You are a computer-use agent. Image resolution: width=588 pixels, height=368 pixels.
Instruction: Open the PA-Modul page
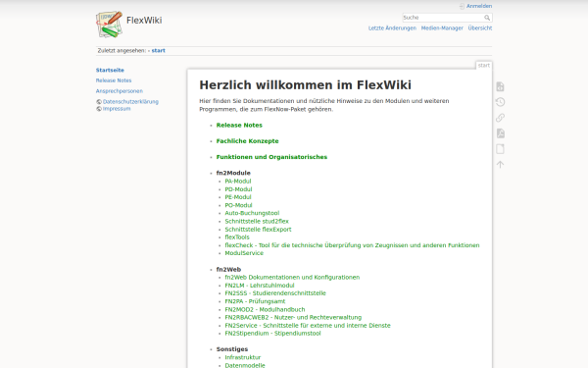pos(238,182)
